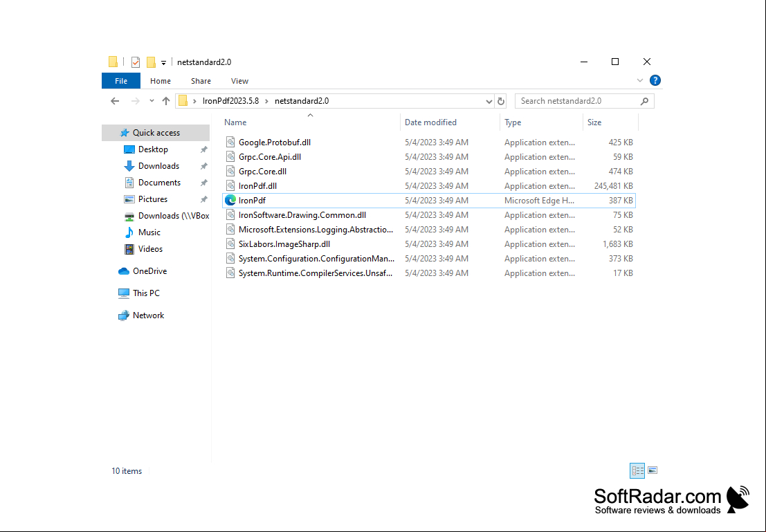Open the Downloads folder in Quick access

coord(158,166)
